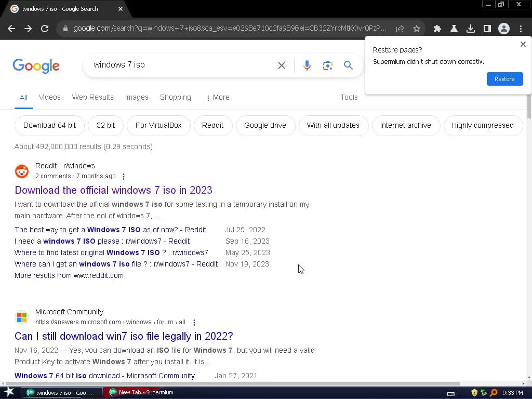Click the Google logo

click(36, 66)
